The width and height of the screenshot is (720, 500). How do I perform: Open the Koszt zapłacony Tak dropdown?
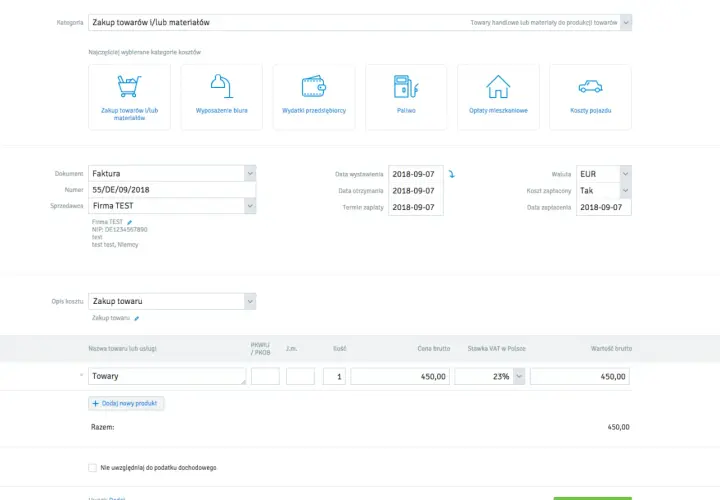pos(625,191)
